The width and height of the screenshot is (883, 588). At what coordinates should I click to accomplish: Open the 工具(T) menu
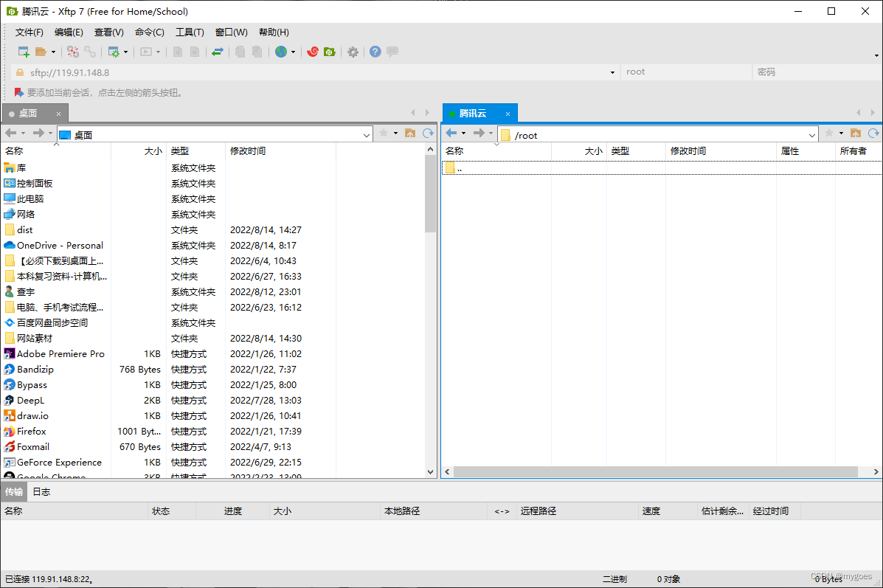[x=190, y=32]
